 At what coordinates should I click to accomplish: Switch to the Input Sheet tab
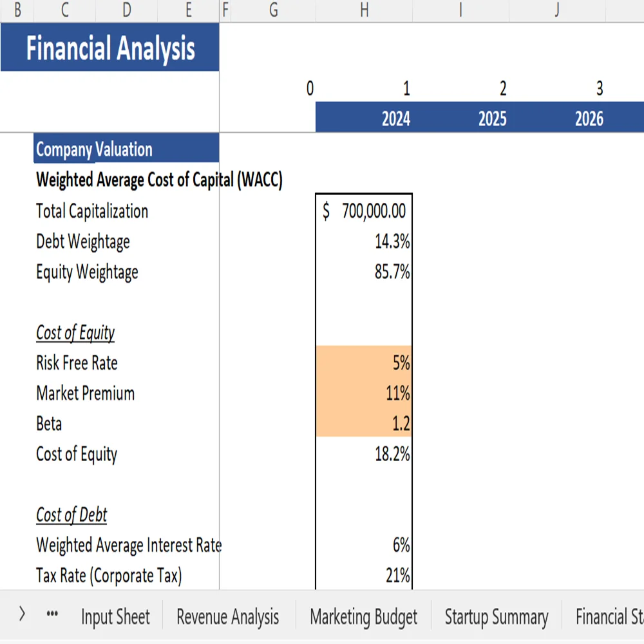click(115, 616)
